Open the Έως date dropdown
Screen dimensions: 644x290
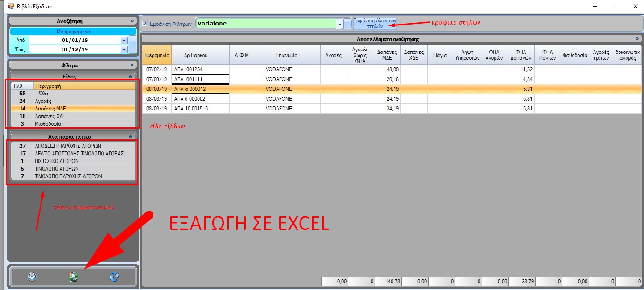pos(124,50)
